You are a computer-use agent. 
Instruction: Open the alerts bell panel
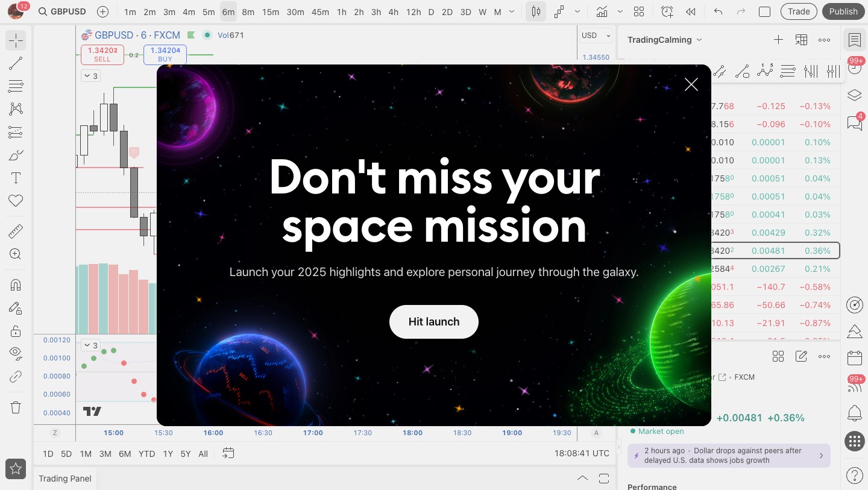pyautogui.click(x=854, y=413)
